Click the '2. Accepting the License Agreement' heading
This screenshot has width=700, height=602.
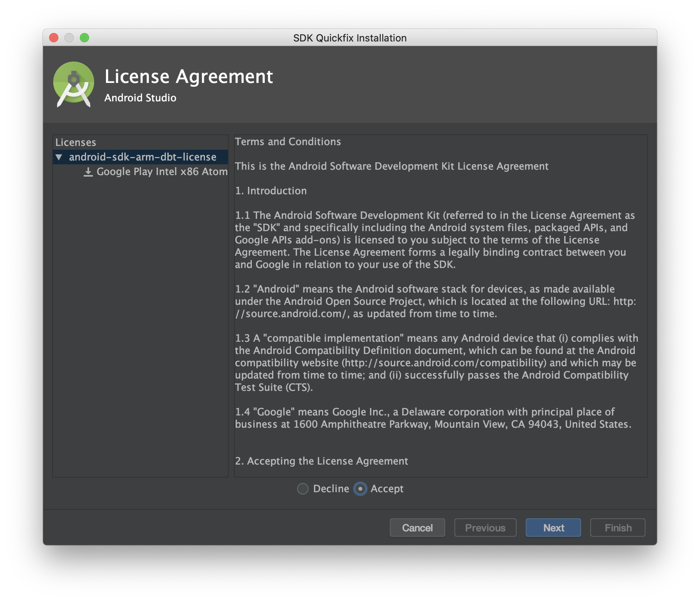click(322, 461)
